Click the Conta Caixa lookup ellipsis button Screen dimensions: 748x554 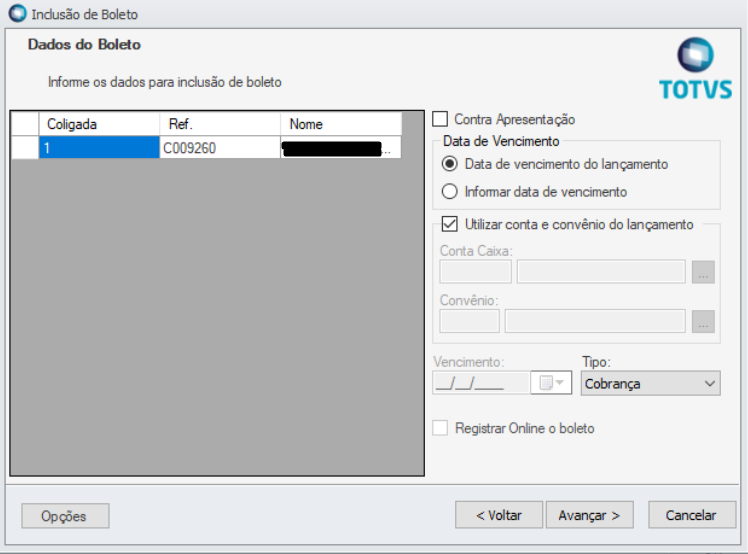[x=703, y=272]
